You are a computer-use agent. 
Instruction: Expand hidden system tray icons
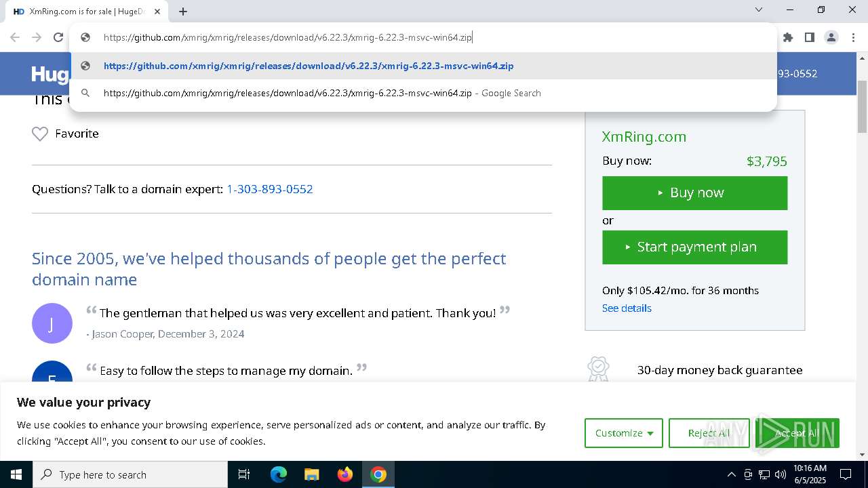(731, 474)
